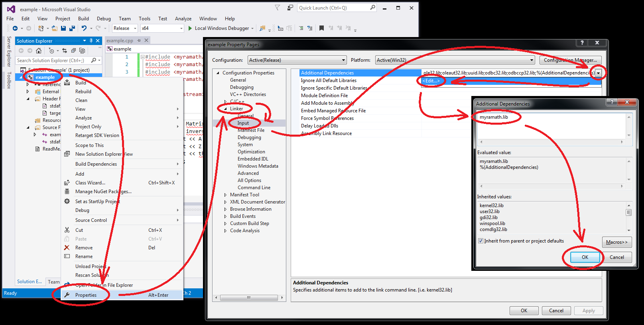The width and height of the screenshot is (644, 325).
Task: Open the notifications flag icon in title bar
Action: click(278, 8)
